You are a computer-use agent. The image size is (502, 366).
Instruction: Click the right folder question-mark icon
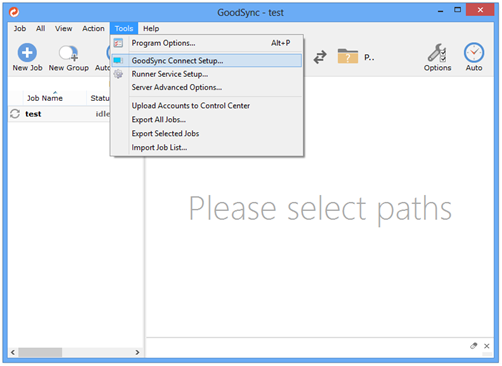[348, 56]
